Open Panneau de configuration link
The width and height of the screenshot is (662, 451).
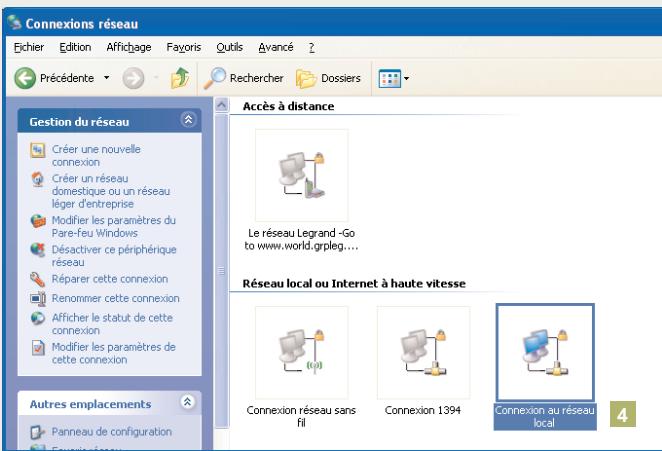[x=111, y=432]
